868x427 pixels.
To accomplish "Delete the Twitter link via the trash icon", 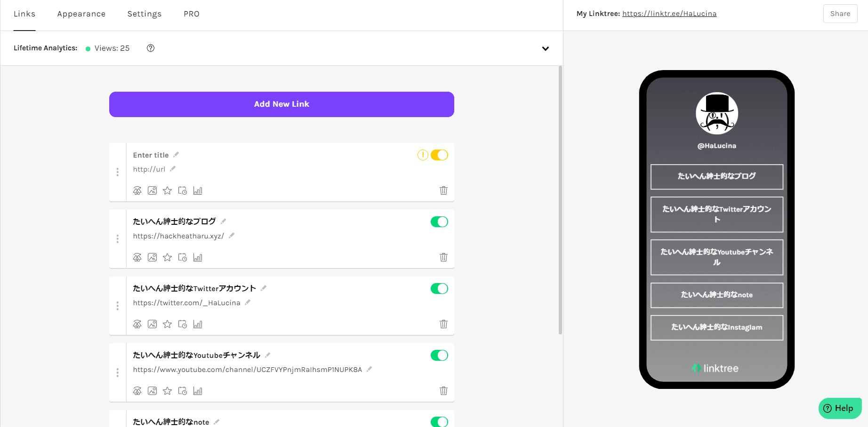I will [443, 324].
